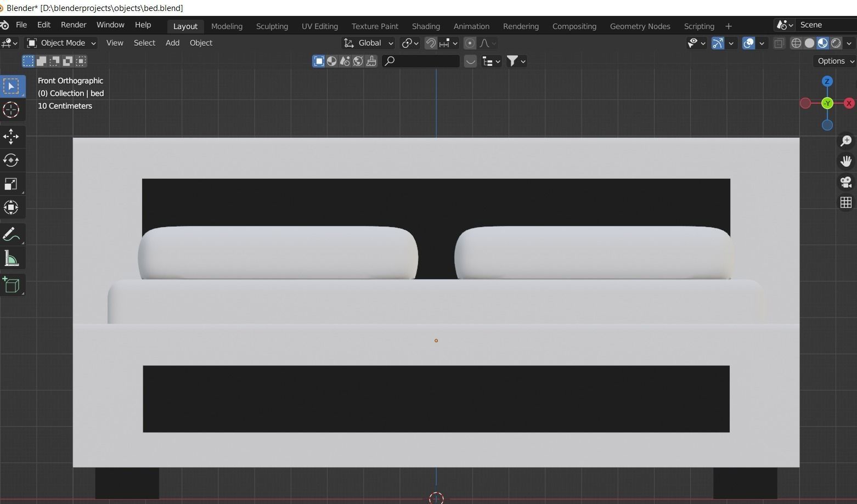Switch to the Sculpting workspace tab
The height and width of the screenshot is (504, 857).
272,26
